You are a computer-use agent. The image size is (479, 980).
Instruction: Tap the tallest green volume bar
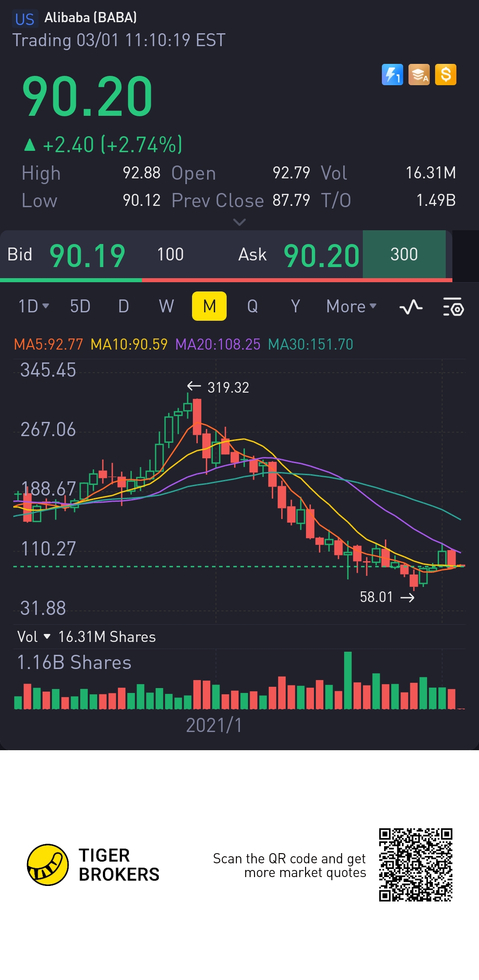tap(348, 680)
